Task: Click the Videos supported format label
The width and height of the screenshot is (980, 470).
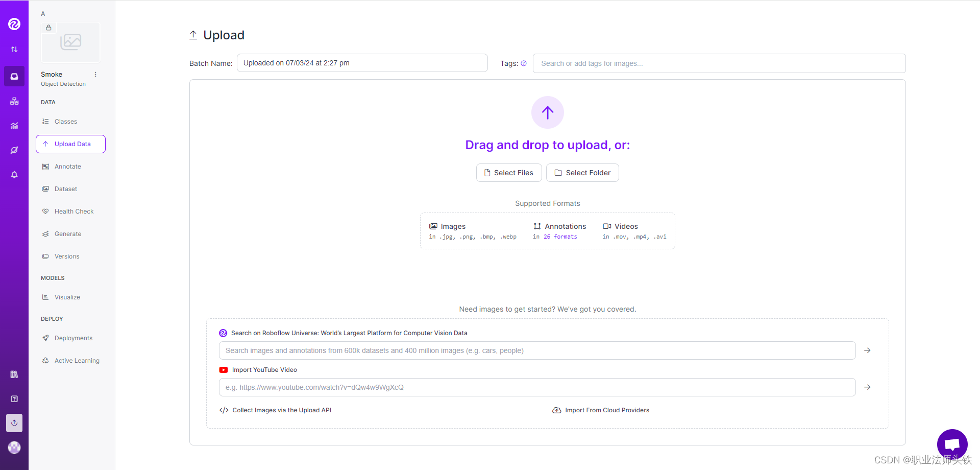Action: 626,226
